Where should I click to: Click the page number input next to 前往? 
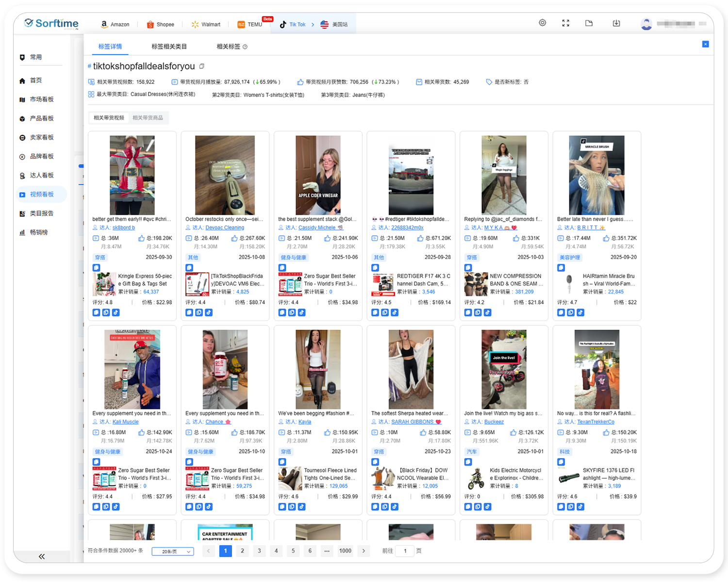click(404, 551)
